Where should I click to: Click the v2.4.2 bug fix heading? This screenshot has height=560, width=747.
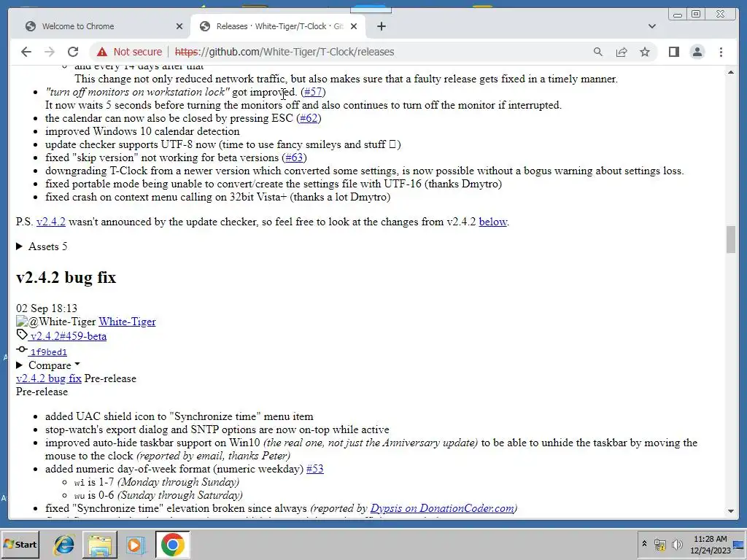click(x=66, y=278)
